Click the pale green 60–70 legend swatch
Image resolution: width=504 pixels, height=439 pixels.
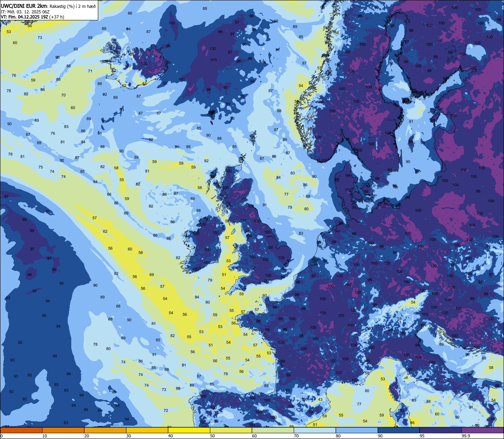tap(273, 430)
